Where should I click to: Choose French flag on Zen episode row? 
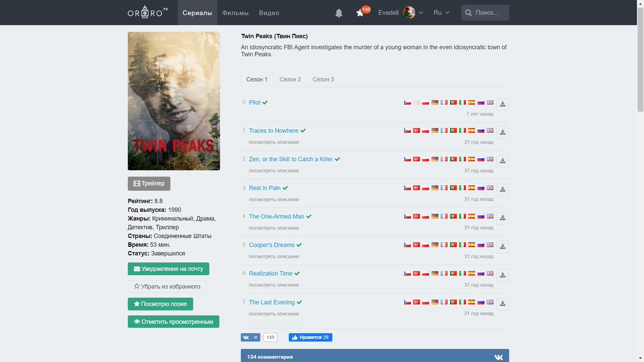pyautogui.click(x=444, y=159)
